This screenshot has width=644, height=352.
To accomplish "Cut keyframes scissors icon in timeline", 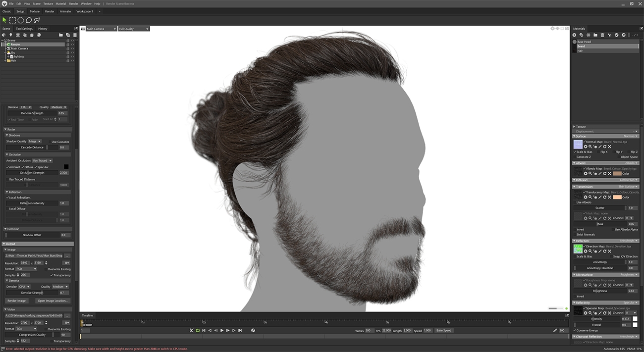I will click(191, 330).
